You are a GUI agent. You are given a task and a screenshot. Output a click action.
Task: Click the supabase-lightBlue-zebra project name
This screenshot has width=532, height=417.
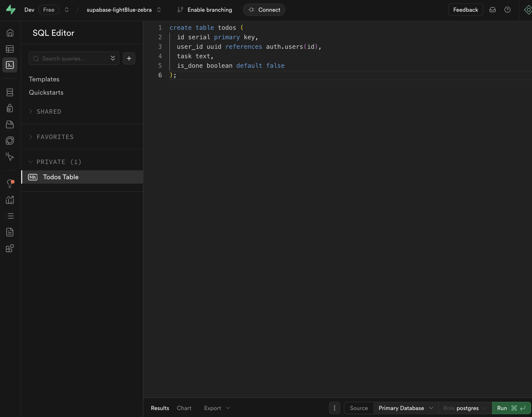pos(119,10)
